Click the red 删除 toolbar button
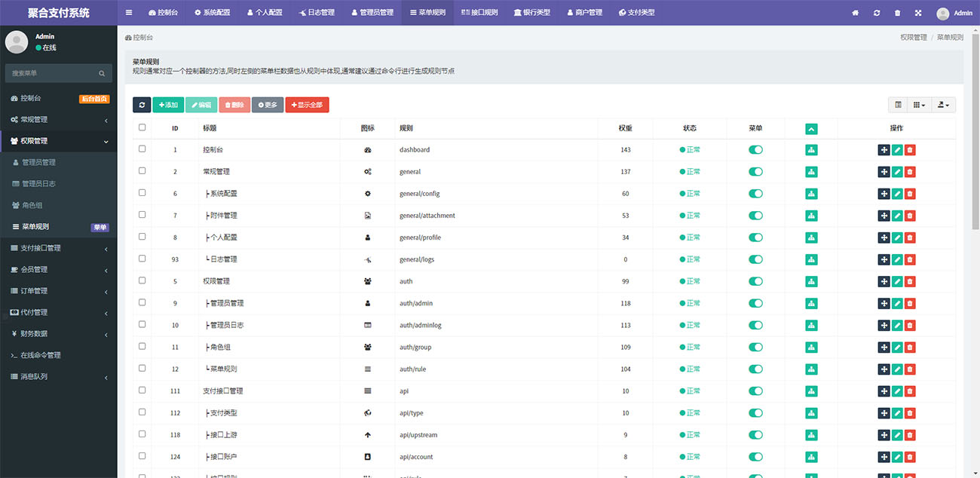 click(x=234, y=105)
